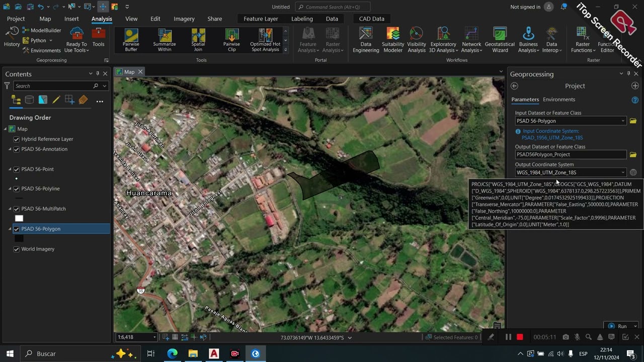Screen dimensions: 644x362
Task: Toggle World Imagery layer visibility
Action: (x=17, y=249)
